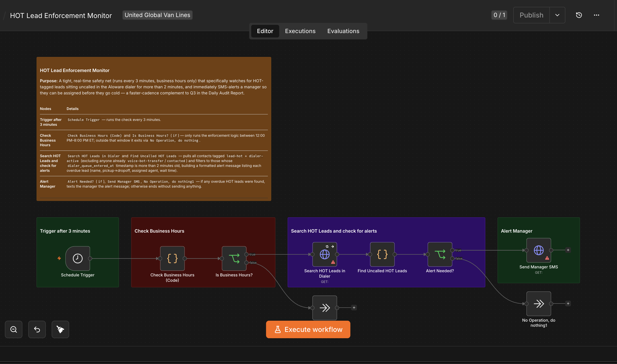Click the HOT Lead Enforcement Monitor sticky note heading
The width and height of the screenshot is (617, 364).
(75, 70)
